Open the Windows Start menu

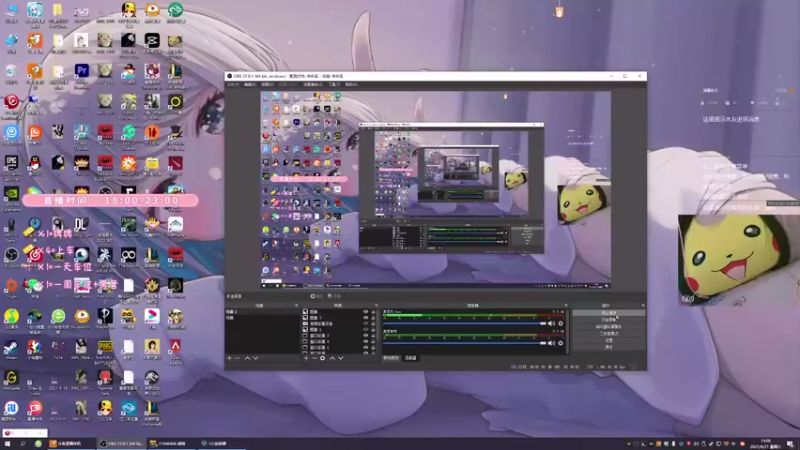(x=7, y=443)
